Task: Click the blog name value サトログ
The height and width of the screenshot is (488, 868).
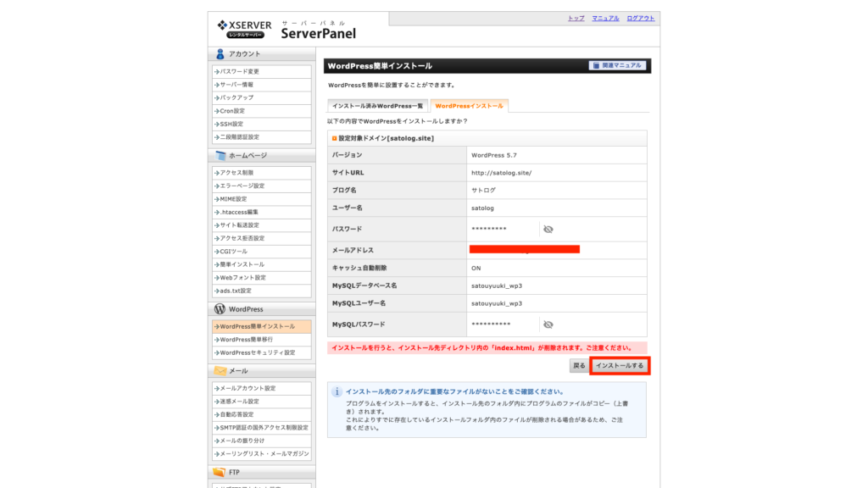Action: [483, 191]
